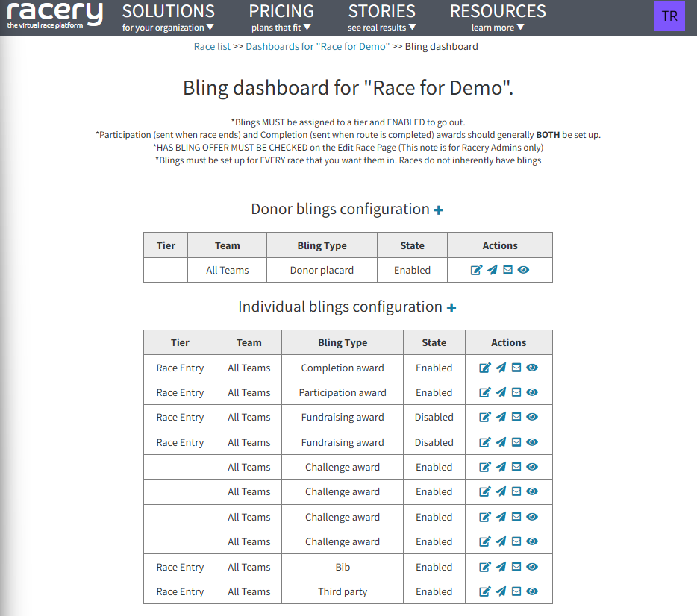This screenshot has height=616, width=697.
Task: Click the TR account avatar
Action: [x=669, y=16]
